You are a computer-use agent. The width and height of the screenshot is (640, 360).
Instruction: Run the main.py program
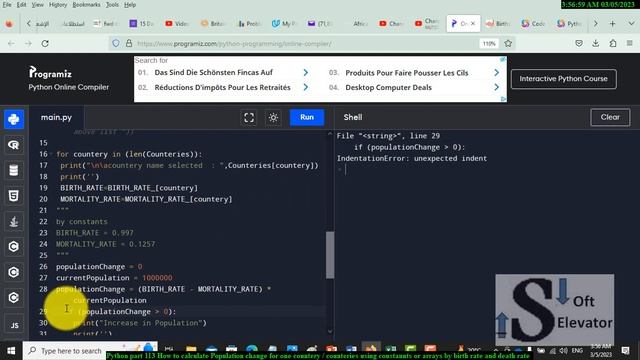(307, 117)
